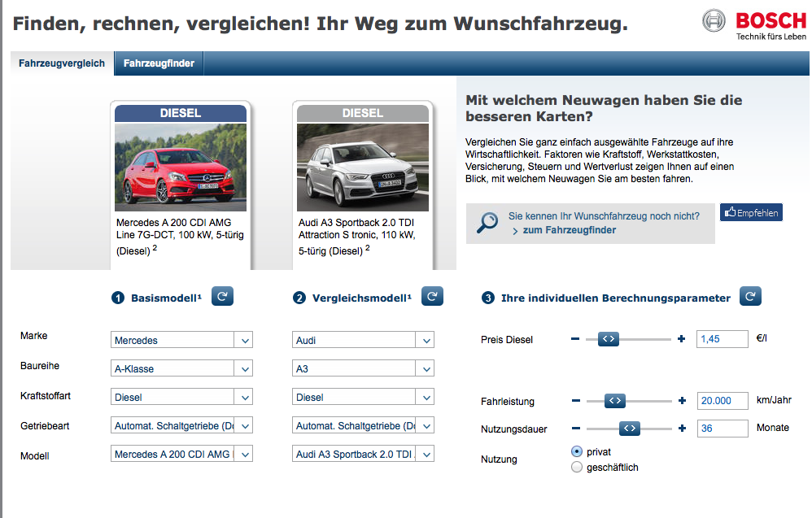Open the Basismodell Kraftstoffart Diesel dropdown
The width and height of the screenshot is (812, 518).
click(x=181, y=397)
